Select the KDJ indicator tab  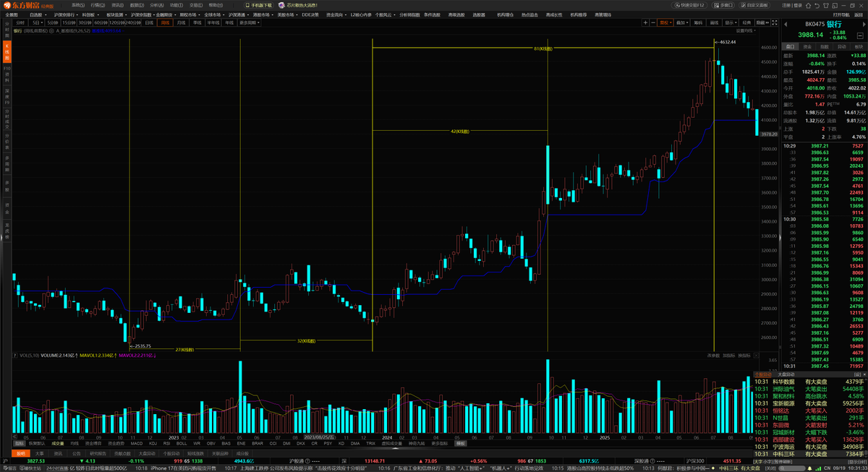(153, 443)
